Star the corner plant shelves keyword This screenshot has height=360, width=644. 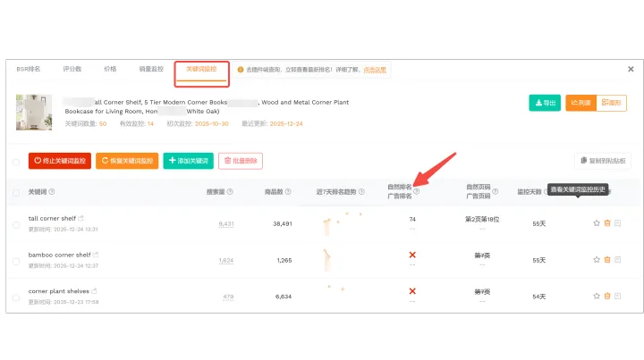pyautogui.click(x=597, y=296)
